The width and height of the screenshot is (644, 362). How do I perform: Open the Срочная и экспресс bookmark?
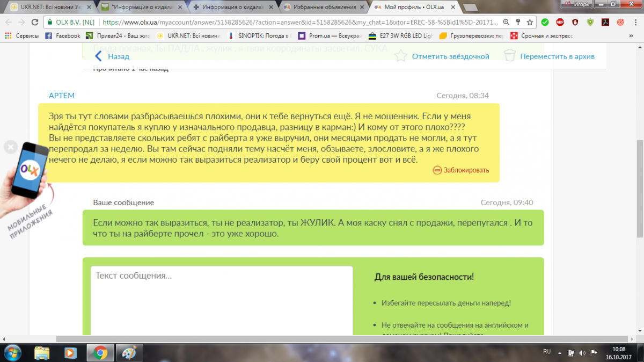tap(542, 36)
